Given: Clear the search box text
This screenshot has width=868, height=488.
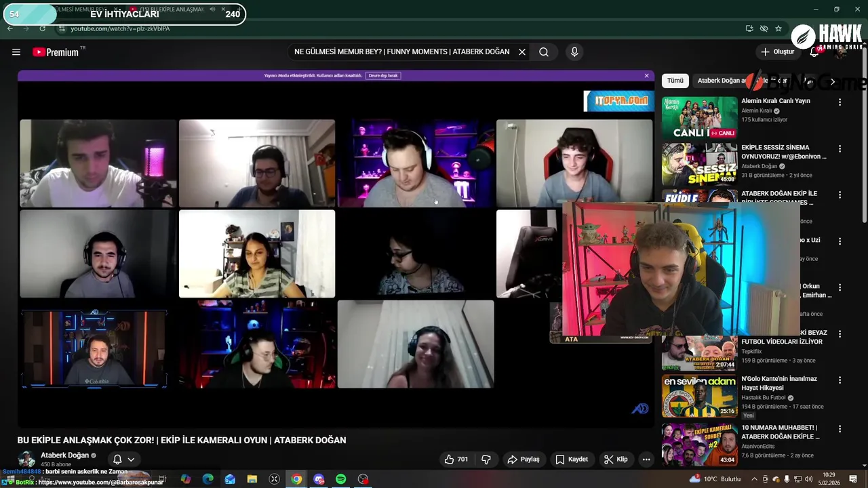Looking at the screenshot, I should tap(522, 52).
